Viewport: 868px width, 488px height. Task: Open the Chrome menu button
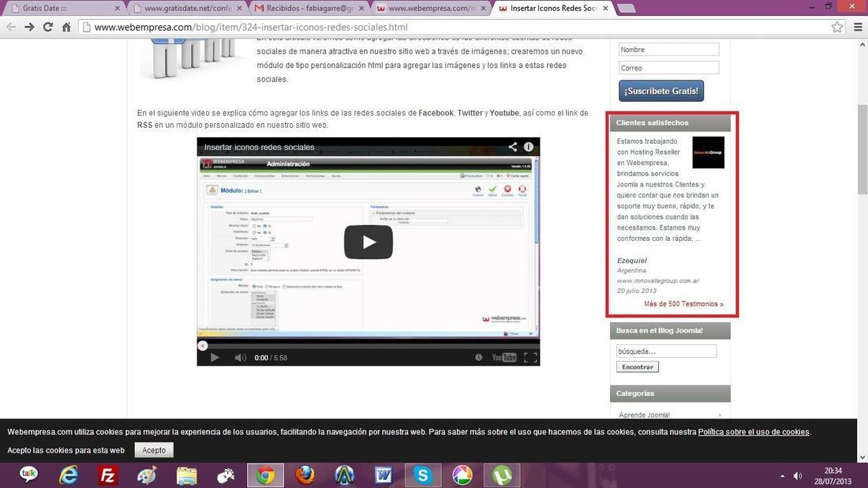pyautogui.click(x=858, y=27)
